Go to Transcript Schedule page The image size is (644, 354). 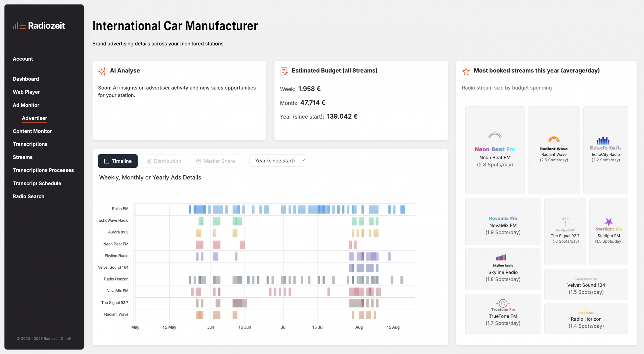37,183
